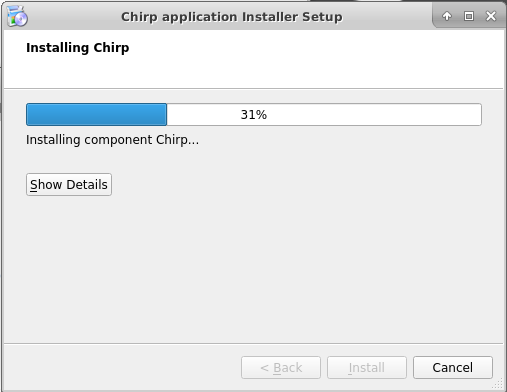Screen dimensions: 507x392
Task: Click the 'Installing Chirp' page heading
Action: point(77,48)
